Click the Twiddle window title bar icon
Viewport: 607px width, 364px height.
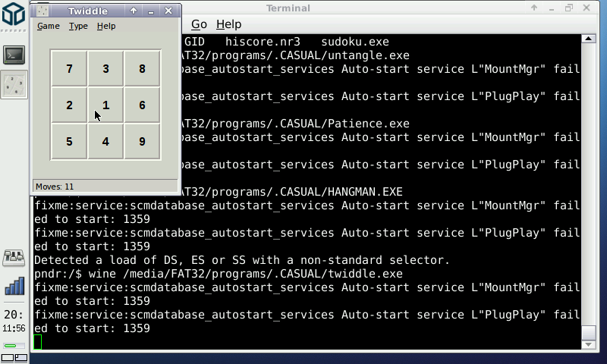point(43,11)
